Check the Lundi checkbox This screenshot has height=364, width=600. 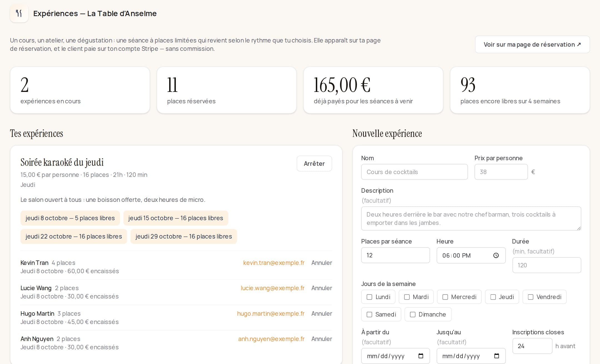pos(369,297)
